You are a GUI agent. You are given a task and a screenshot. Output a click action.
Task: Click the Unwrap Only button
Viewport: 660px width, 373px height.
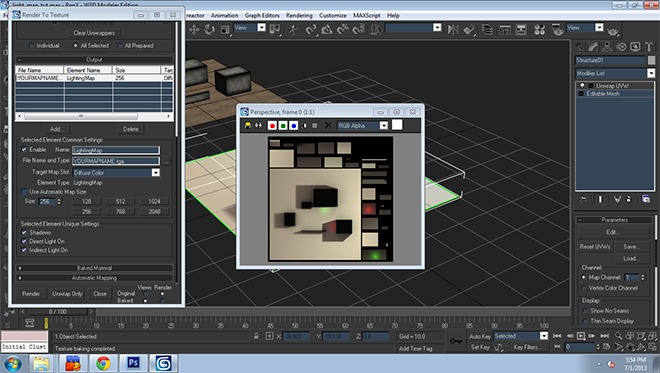[x=67, y=294]
